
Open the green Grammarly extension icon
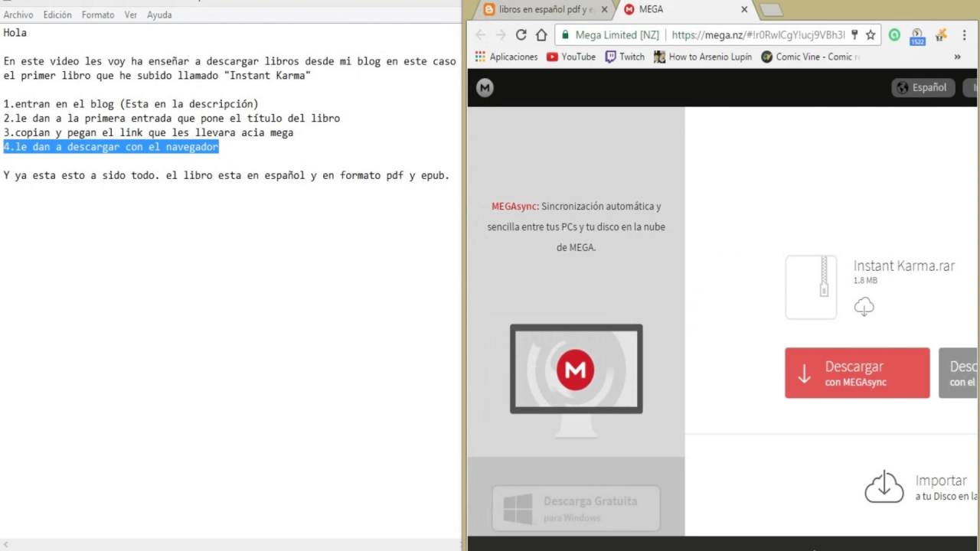point(894,34)
